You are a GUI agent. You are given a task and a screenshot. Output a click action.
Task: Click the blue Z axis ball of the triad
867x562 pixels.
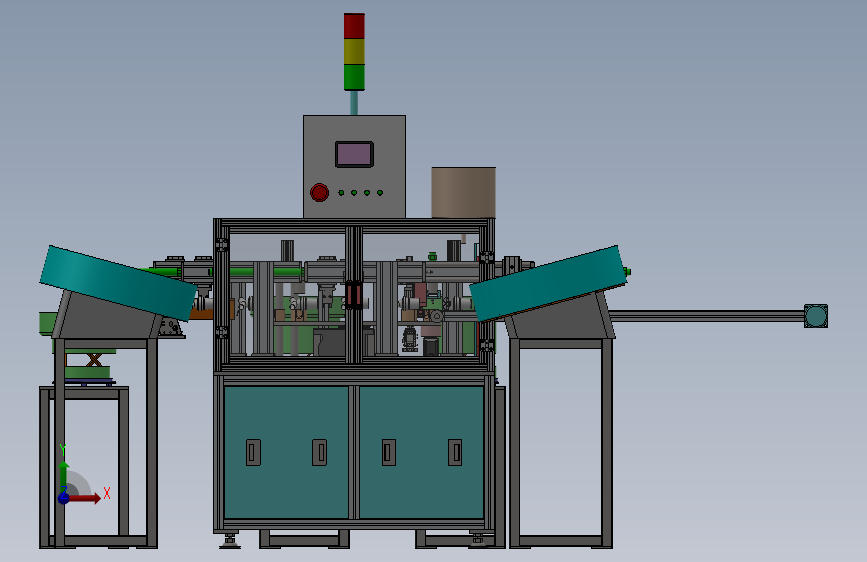point(64,498)
